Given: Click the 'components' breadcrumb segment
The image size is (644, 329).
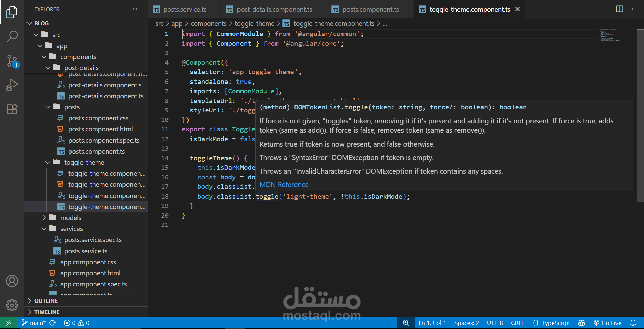Looking at the screenshot, I should [x=209, y=23].
